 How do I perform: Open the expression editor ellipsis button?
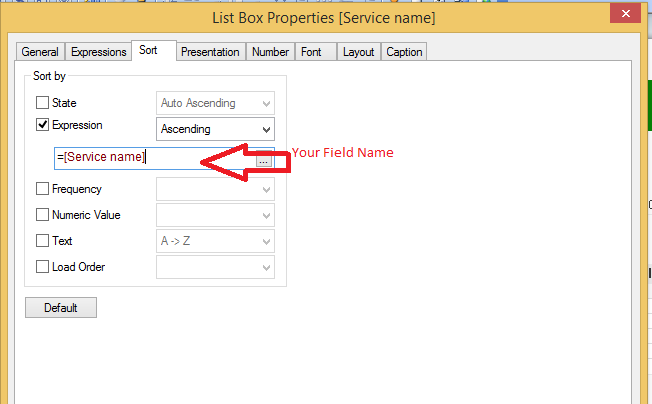point(264,159)
